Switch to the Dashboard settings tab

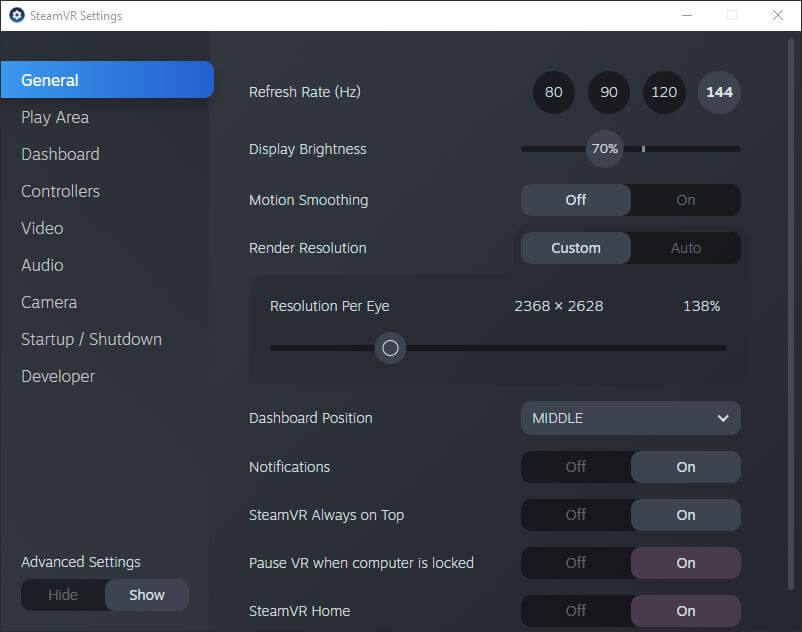click(60, 154)
